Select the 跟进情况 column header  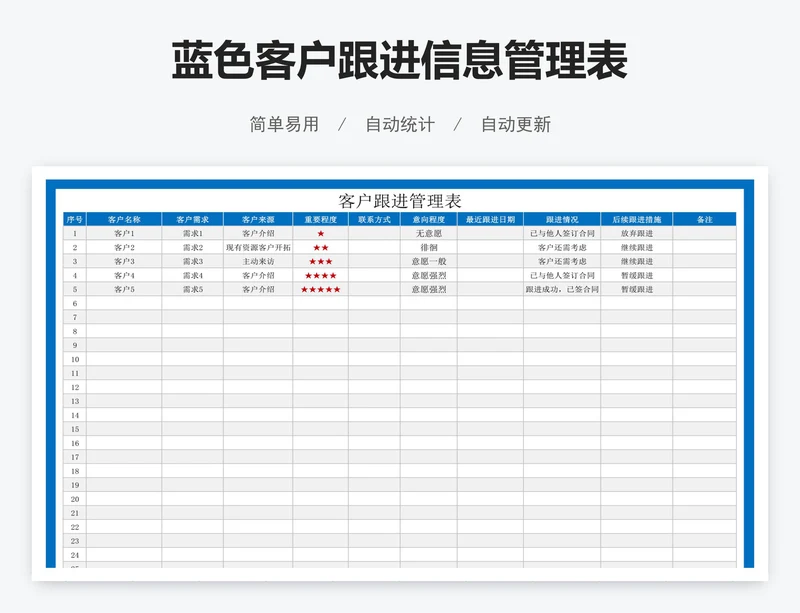click(x=562, y=219)
